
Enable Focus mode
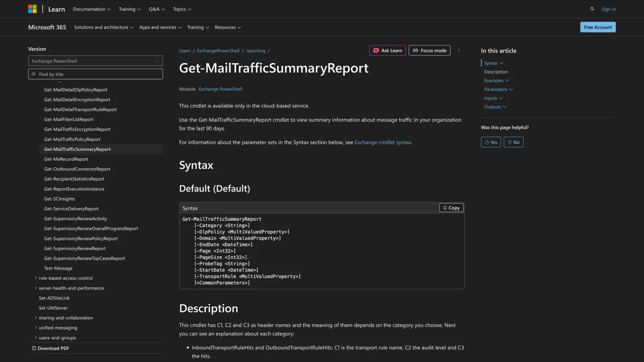click(429, 50)
